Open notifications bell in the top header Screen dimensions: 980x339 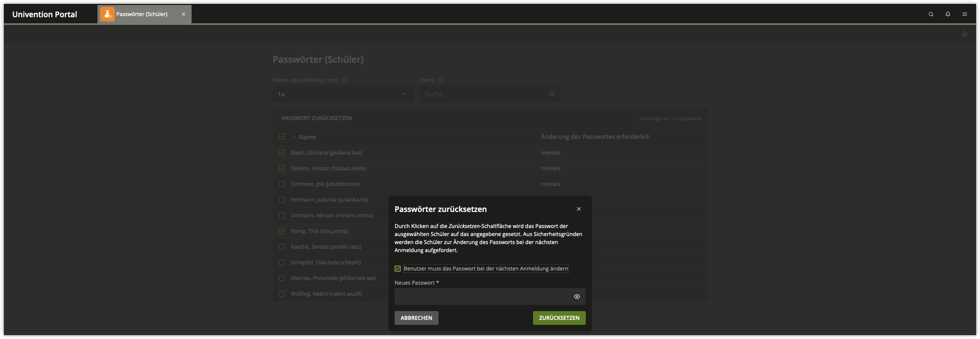click(948, 14)
